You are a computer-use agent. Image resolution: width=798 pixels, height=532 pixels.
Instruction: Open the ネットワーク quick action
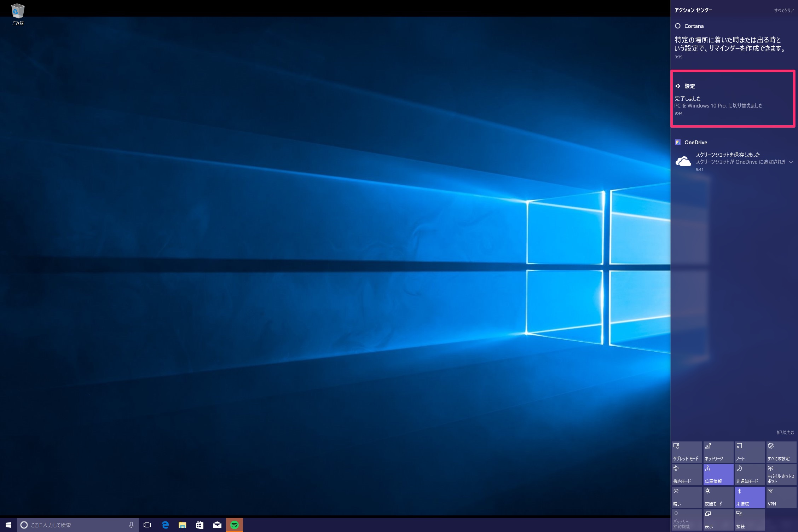718,452
